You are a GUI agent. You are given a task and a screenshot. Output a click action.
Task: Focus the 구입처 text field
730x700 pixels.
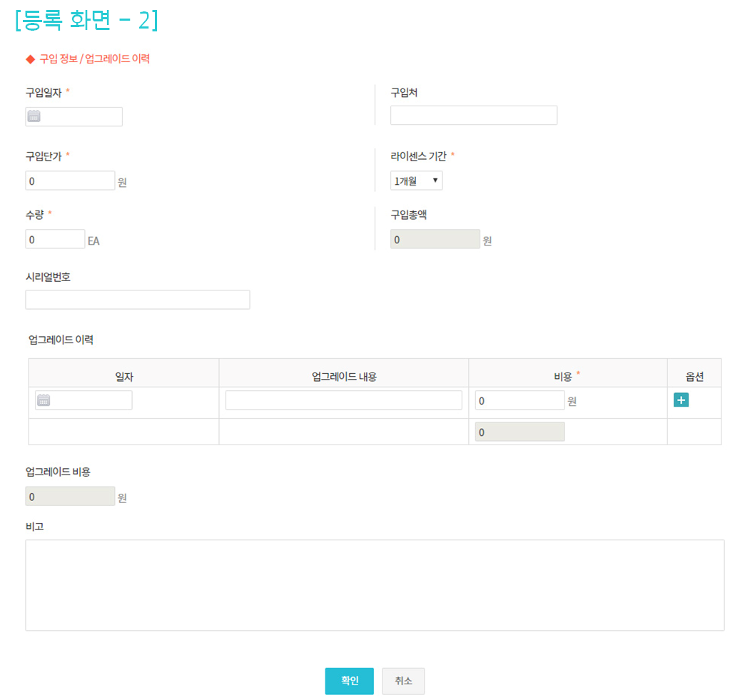(x=473, y=116)
